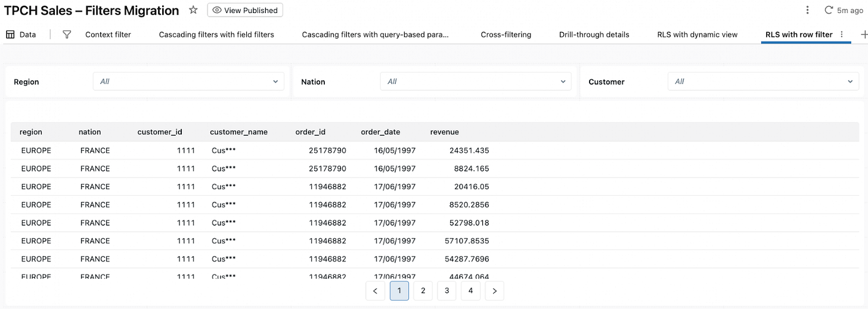Select revenue cell 20416.05
Viewport: 868px width, 309px height.
tap(472, 186)
